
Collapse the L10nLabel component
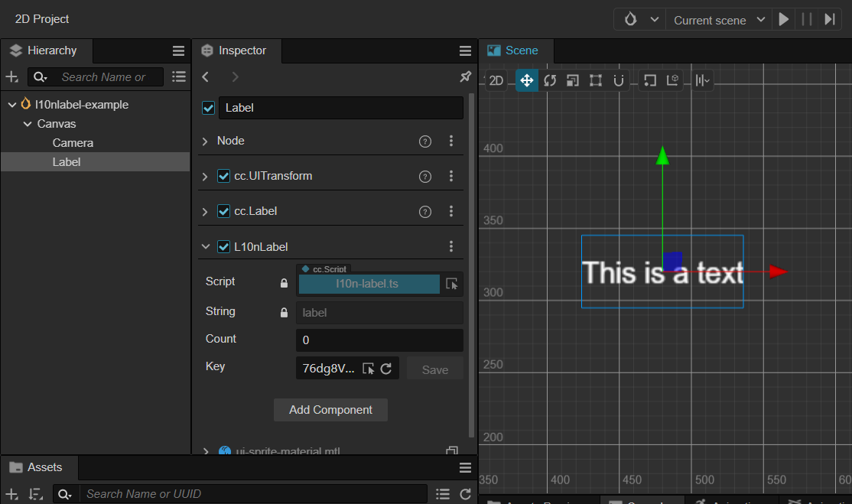coord(206,246)
